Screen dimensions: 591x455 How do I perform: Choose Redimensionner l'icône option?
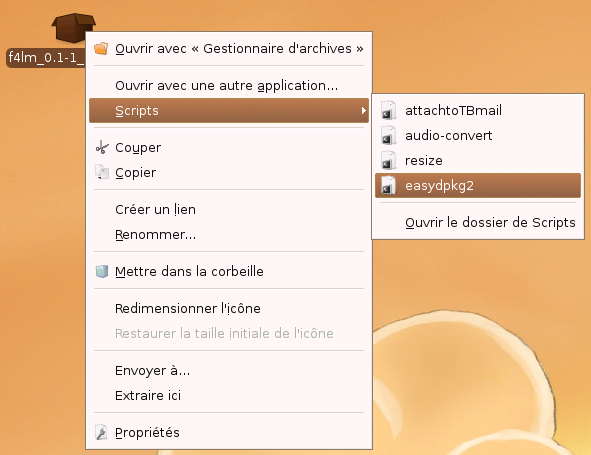(x=229, y=308)
